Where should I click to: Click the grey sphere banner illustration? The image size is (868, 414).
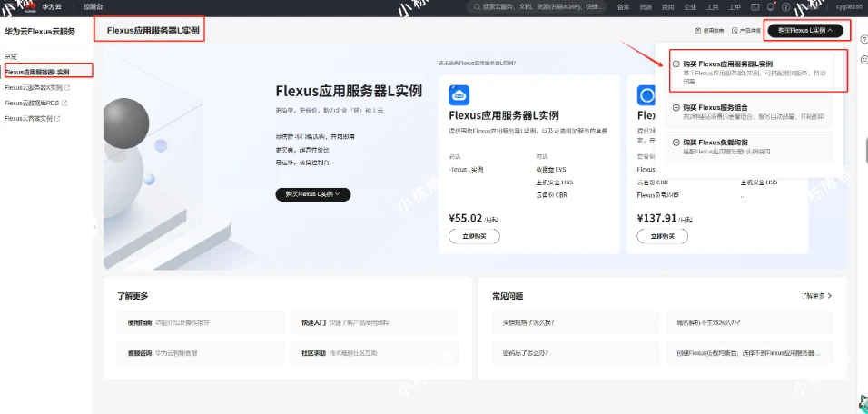coord(126,123)
